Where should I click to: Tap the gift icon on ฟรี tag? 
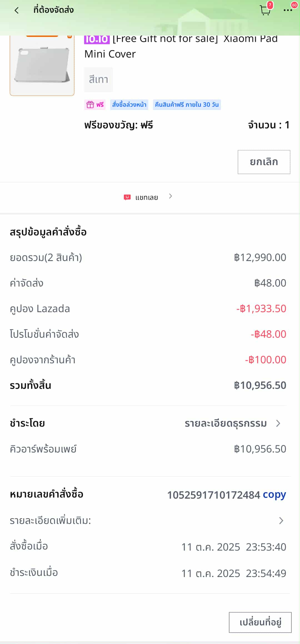(x=90, y=105)
